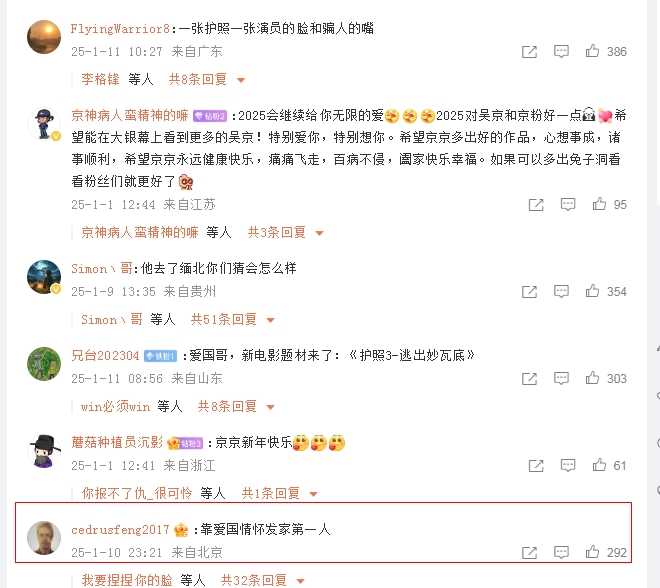
Task: Open FlyingWarrior8's profile via username
Action: point(120,29)
